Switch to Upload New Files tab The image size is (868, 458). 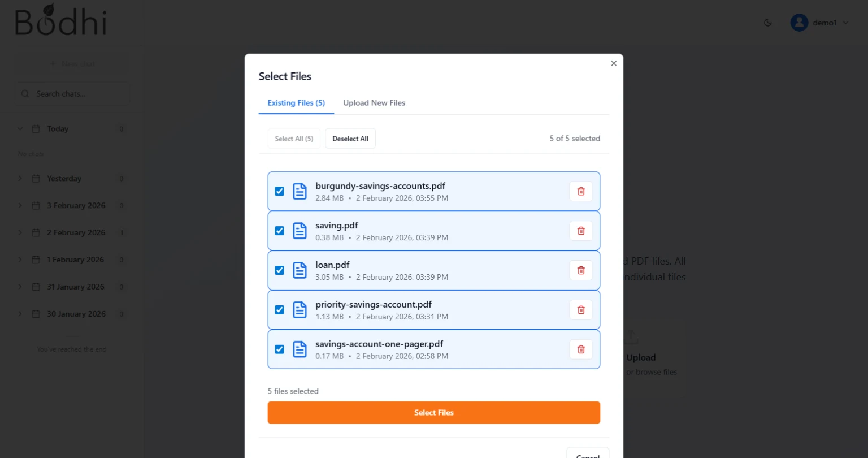[374, 103]
